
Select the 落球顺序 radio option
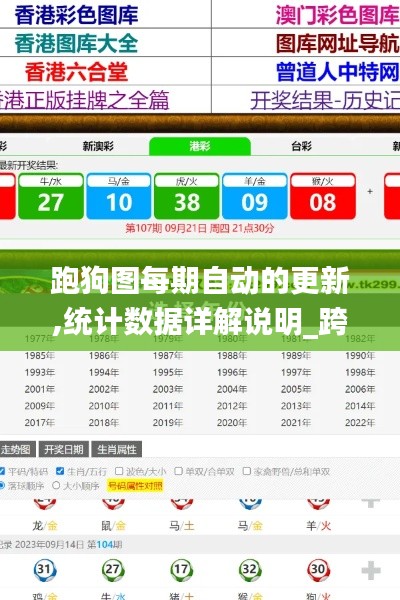click(2, 486)
